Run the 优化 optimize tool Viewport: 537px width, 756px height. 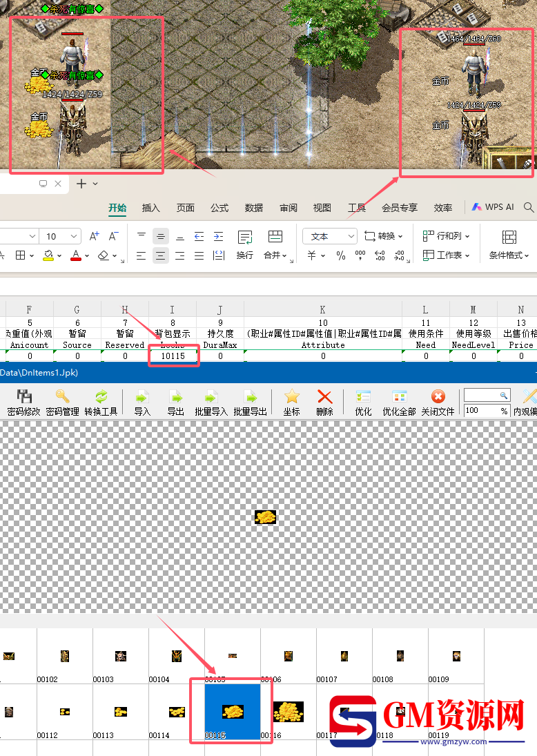coord(363,403)
